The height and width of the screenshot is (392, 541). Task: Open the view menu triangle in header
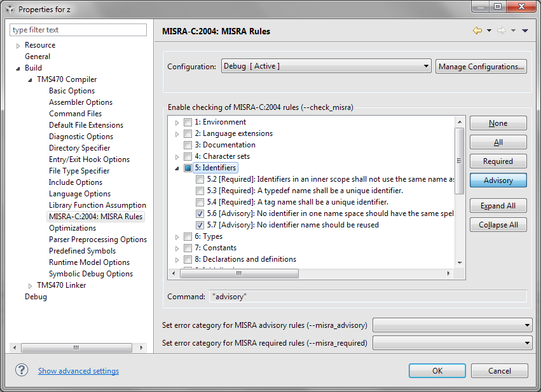coord(524,30)
